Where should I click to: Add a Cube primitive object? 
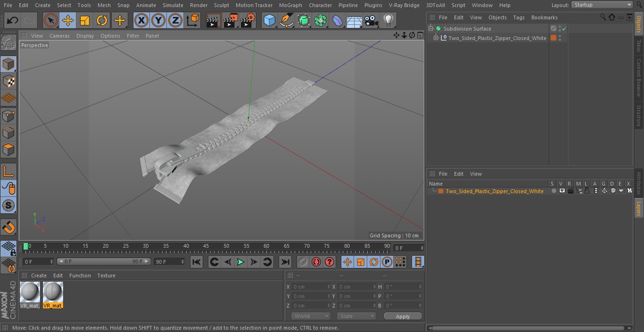tap(269, 20)
